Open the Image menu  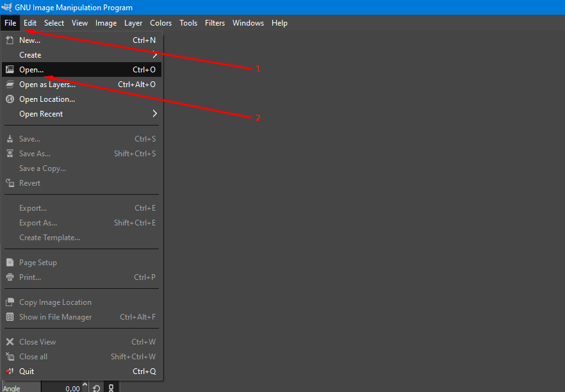106,23
